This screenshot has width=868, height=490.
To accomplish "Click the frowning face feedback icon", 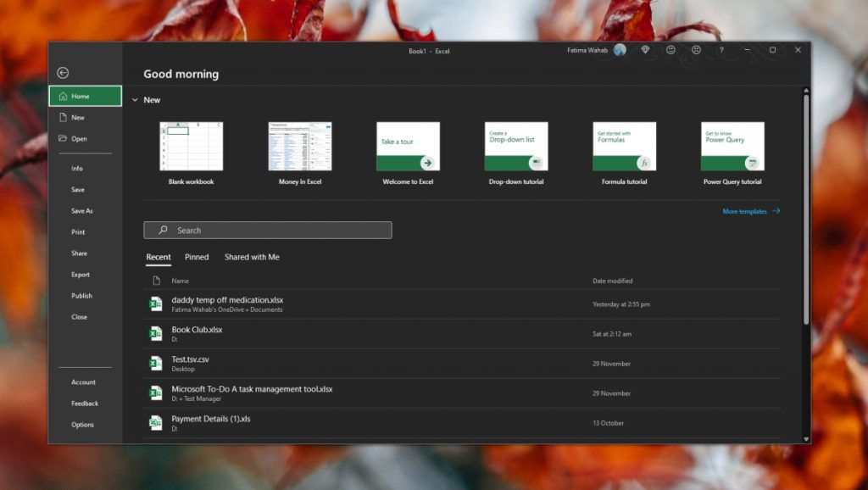I will coord(695,50).
